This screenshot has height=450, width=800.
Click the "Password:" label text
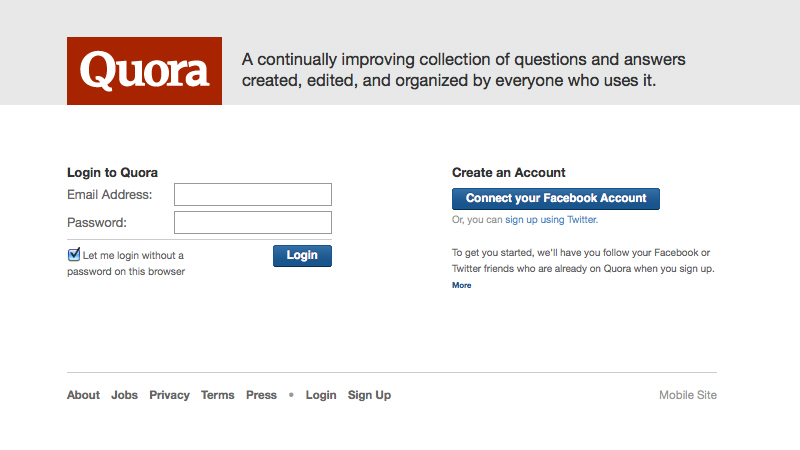click(x=97, y=222)
